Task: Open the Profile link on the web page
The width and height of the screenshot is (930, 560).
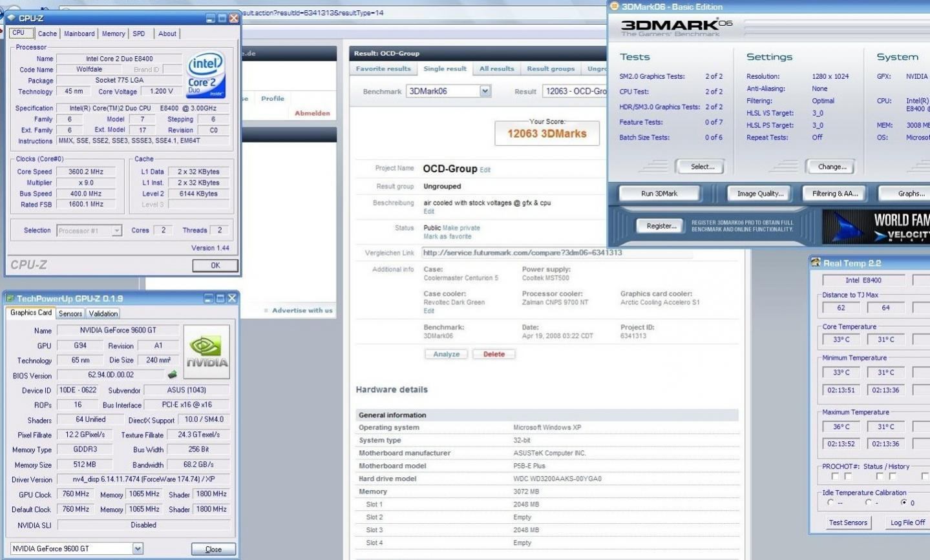Action: 273,99
